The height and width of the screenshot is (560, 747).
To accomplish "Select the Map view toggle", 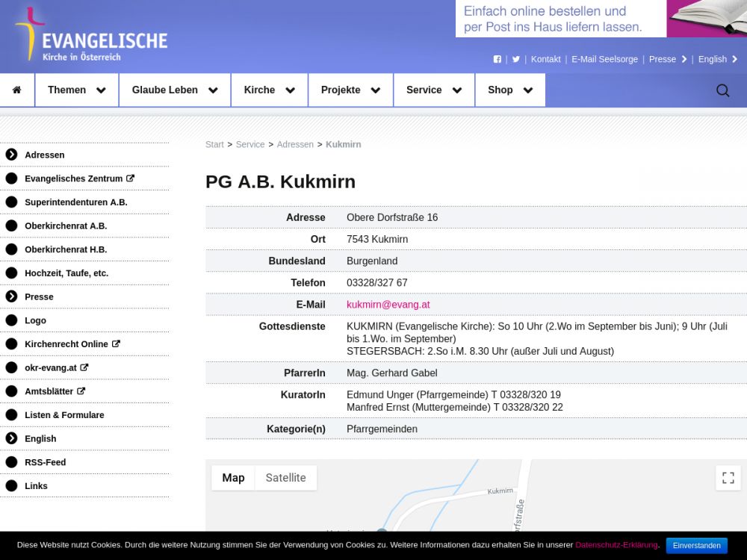I will click(233, 478).
